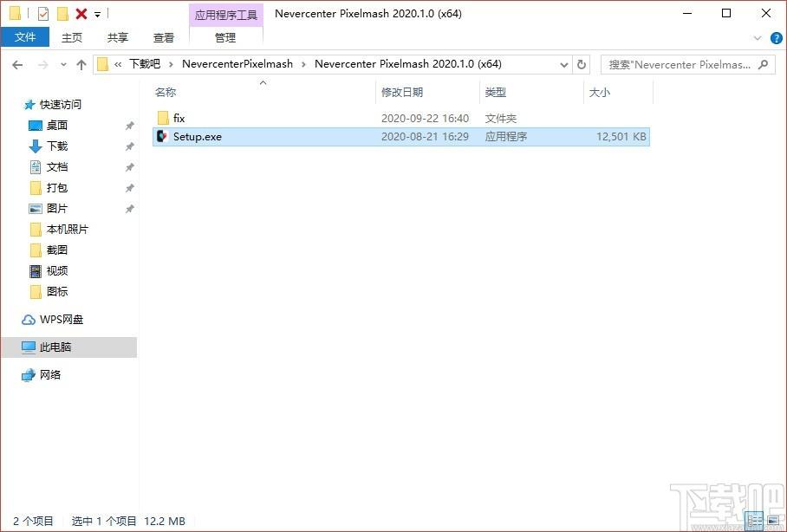787x532 pixels.
Task: Navigate to 下载吧 in the address bar
Action: coord(145,64)
